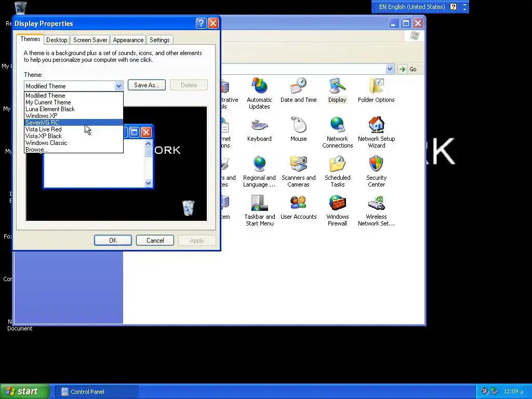Open language bar options dropdown arrow
The image size is (532, 399).
click(x=465, y=9)
